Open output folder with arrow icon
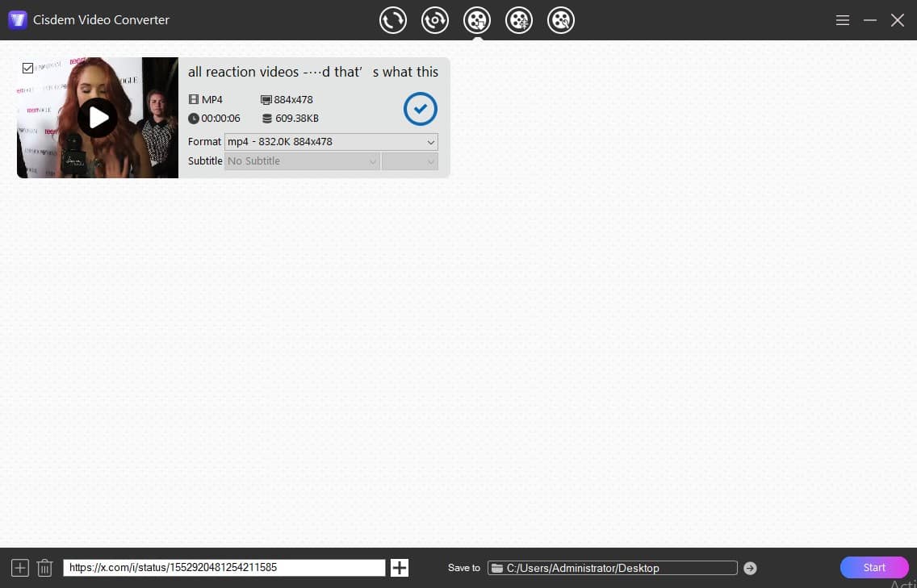Screen dimensions: 917x588 pos(750,568)
